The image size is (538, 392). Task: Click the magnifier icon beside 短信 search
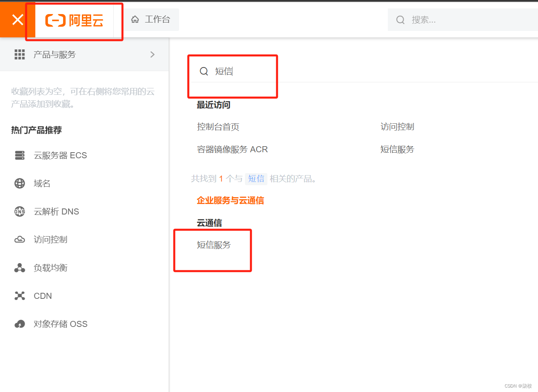(x=204, y=71)
